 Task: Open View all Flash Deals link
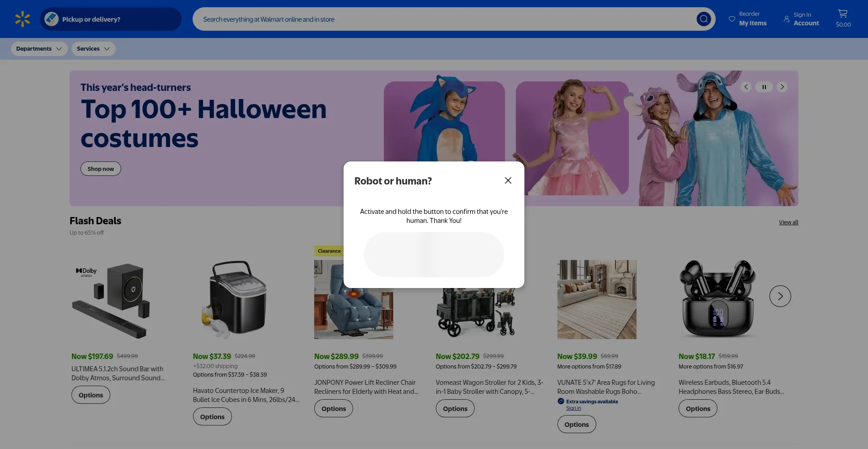[x=788, y=222]
